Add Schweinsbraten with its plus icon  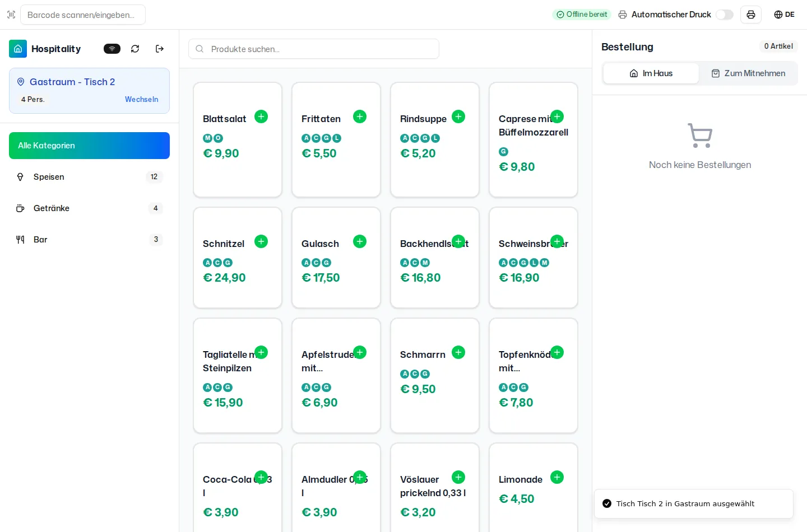pyautogui.click(x=557, y=241)
